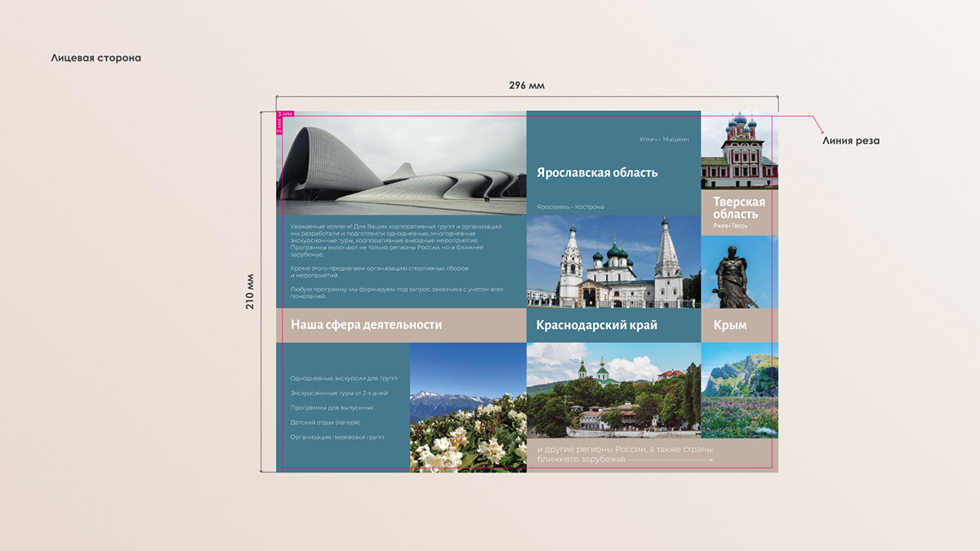Select Однодневные экскурсии для групп list item

[x=343, y=379]
